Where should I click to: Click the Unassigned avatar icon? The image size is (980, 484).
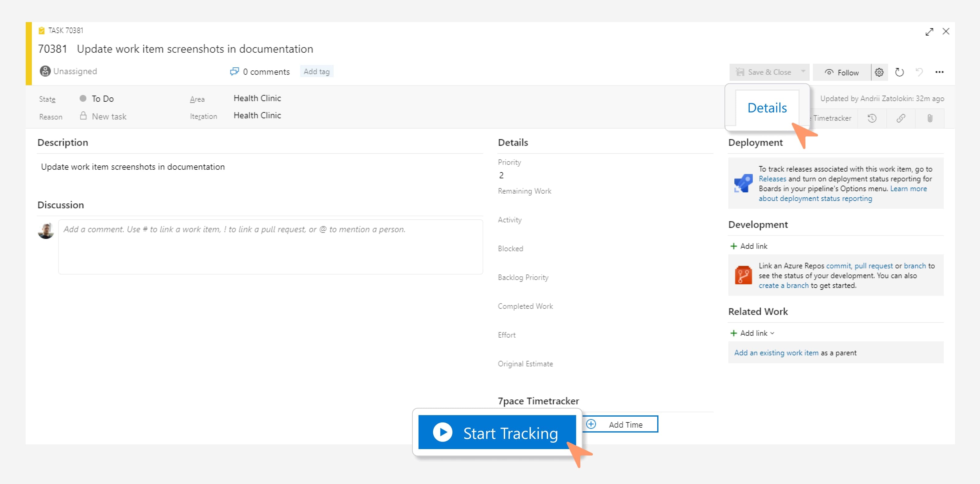(45, 71)
